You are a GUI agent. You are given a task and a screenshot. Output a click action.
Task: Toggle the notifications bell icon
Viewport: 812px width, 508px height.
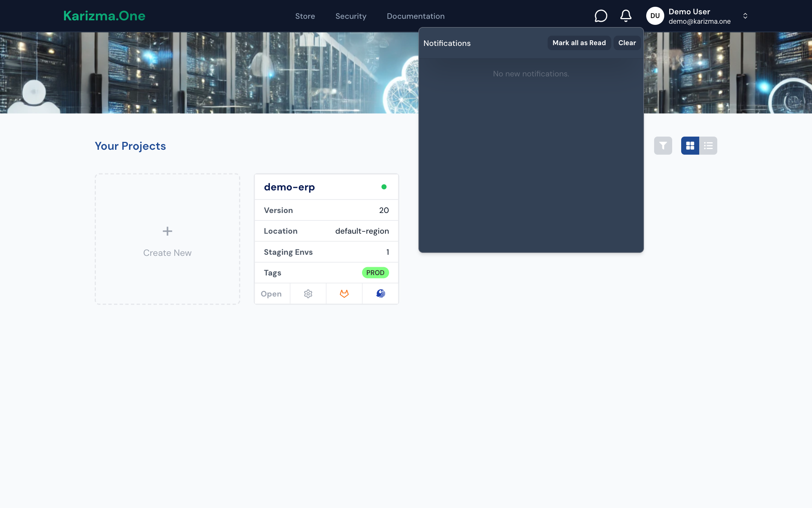[x=626, y=16]
